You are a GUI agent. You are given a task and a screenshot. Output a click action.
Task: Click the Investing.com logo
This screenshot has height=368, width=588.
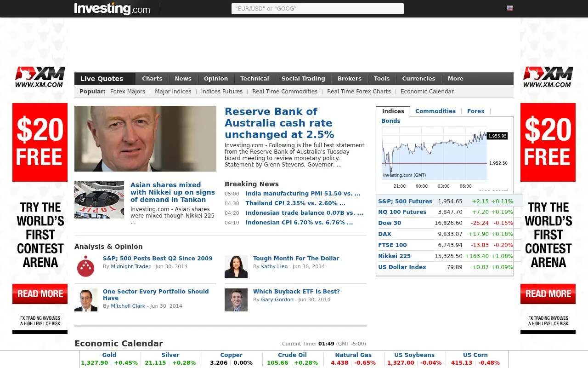click(112, 9)
